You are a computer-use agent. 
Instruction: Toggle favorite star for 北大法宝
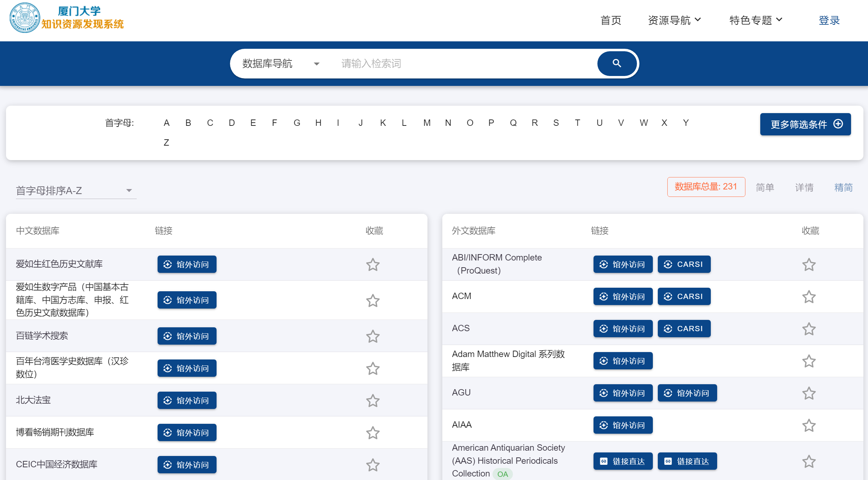[373, 401]
